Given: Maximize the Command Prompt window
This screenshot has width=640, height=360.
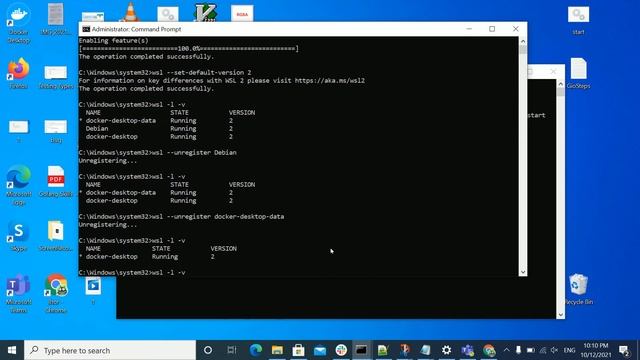Looking at the screenshot, I should click(x=492, y=29).
